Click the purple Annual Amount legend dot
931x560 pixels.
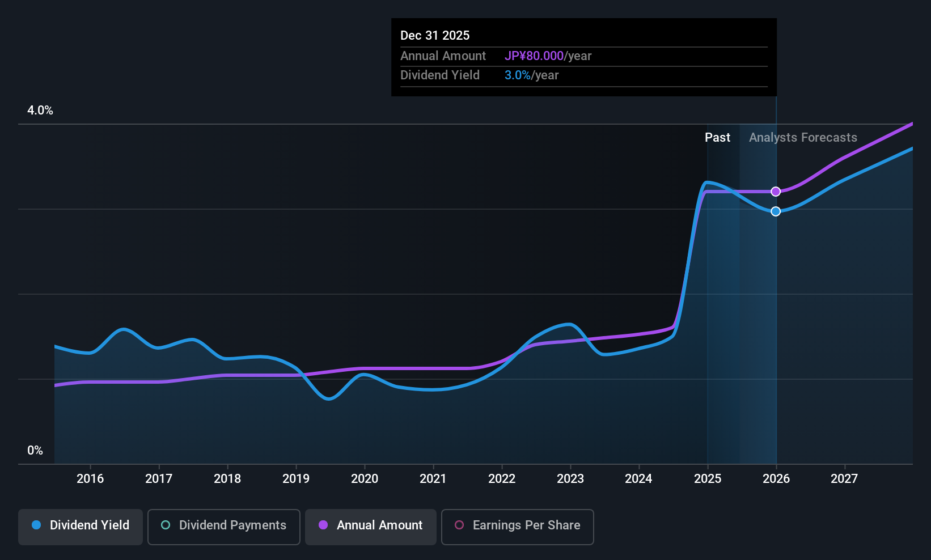coord(323,525)
